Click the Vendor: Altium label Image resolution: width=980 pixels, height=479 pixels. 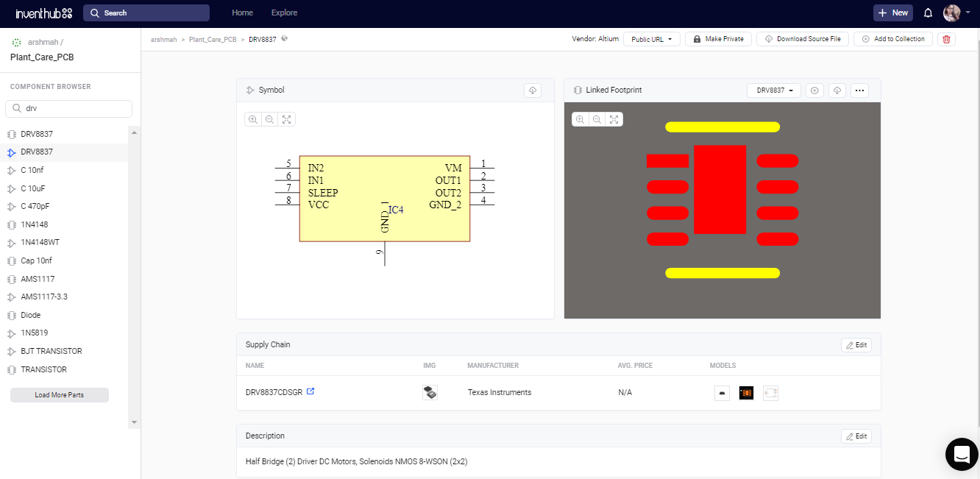tap(595, 39)
